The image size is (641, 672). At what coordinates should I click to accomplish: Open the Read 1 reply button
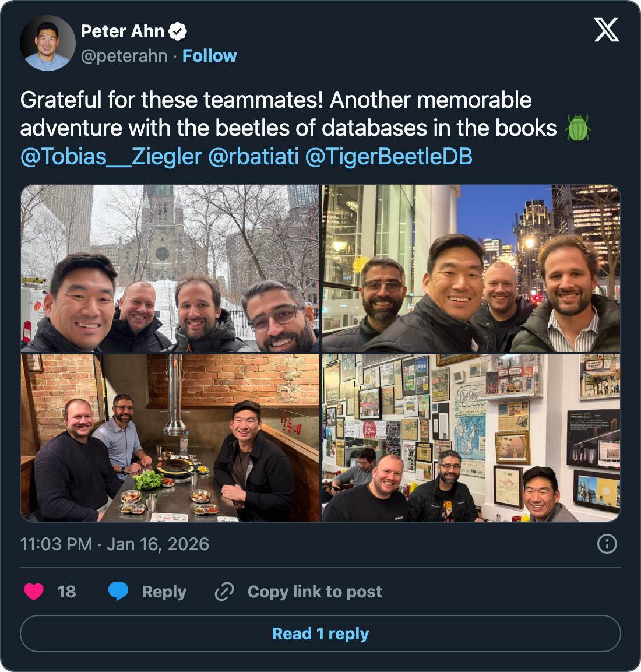pos(320,634)
